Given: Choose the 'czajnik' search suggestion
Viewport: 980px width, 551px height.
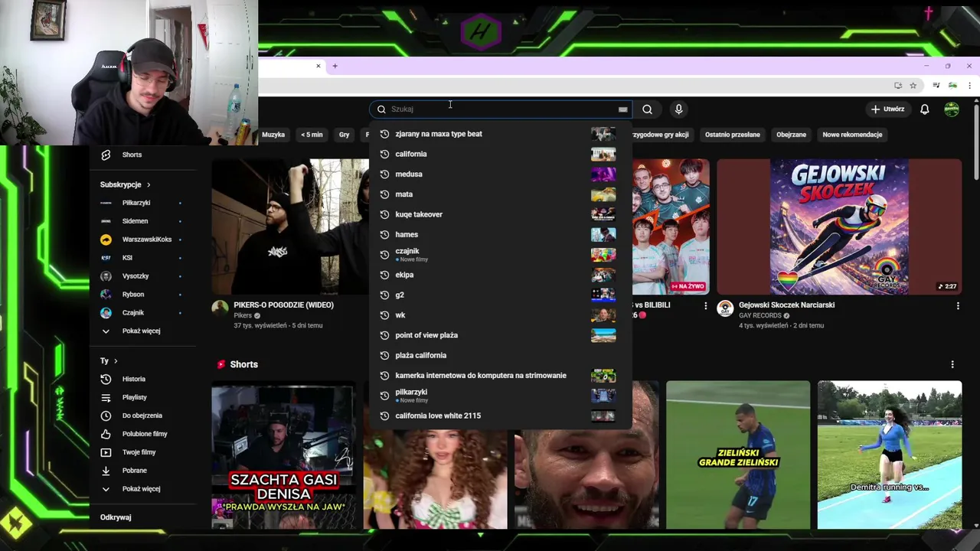Looking at the screenshot, I should coord(500,255).
